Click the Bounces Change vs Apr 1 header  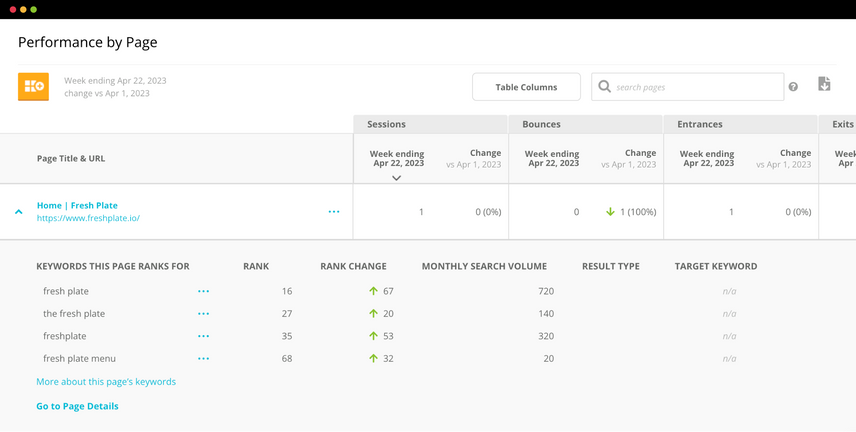tap(629, 158)
